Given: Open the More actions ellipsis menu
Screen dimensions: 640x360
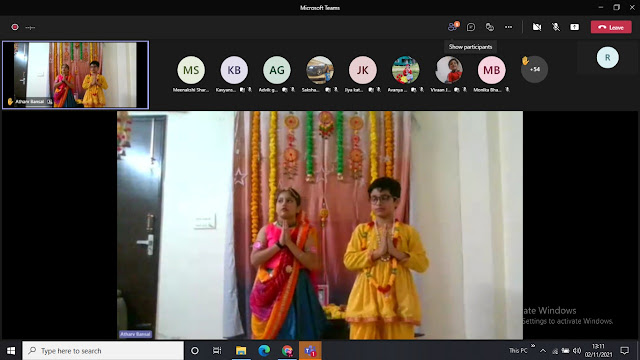Looking at the screenshot, I should pyautogui.click(x=508, y=27).
